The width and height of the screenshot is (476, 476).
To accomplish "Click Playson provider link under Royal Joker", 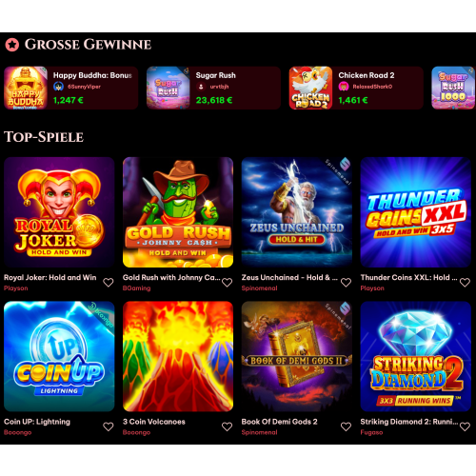I will coord(16,288).
